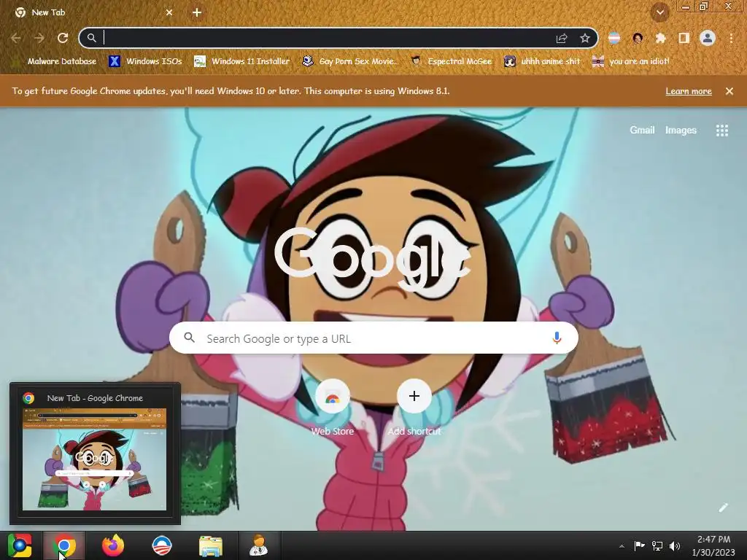The image size is (747, 560).
Task: Start voice search with microphone icon
Action: pos(557,338)
